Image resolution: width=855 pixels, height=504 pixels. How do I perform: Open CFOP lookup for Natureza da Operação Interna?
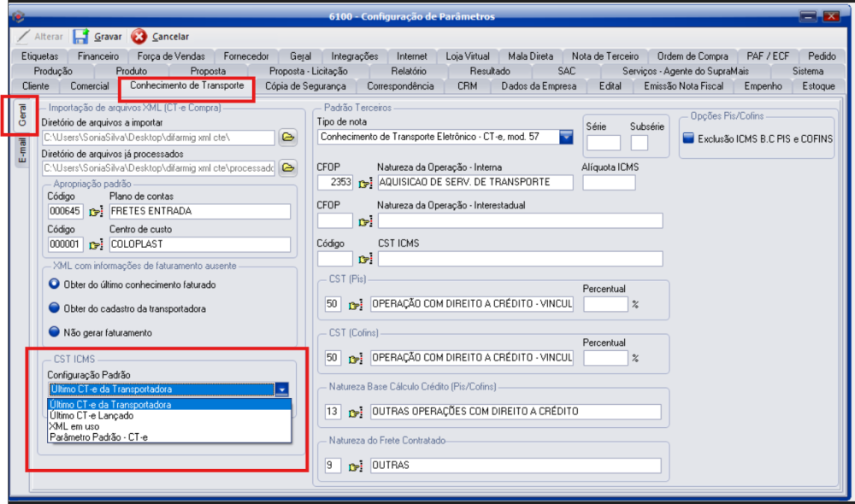click(366, 183)
